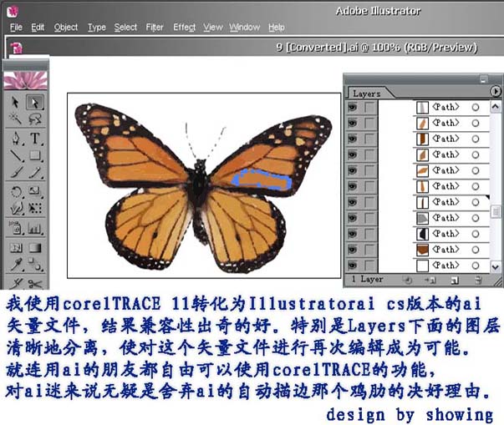Screen dimensions: 504x425
Task: Open the View menu
Action: (213, 28)
